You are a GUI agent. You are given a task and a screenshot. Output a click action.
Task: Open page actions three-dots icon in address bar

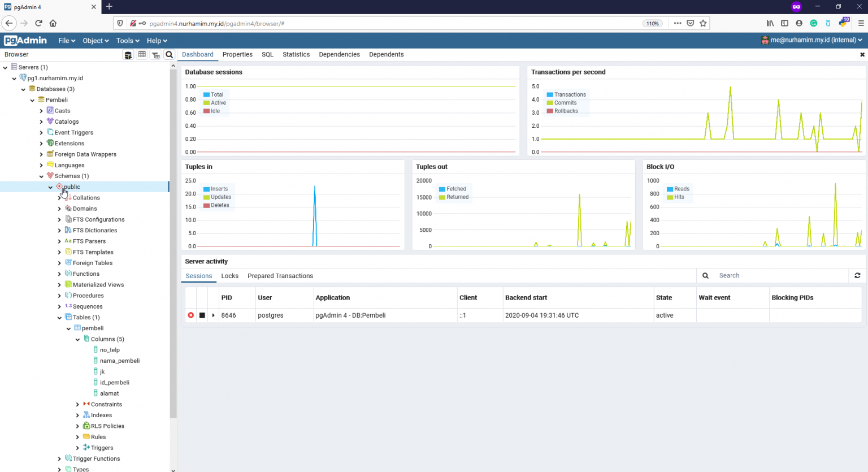[x=677, y=23]
